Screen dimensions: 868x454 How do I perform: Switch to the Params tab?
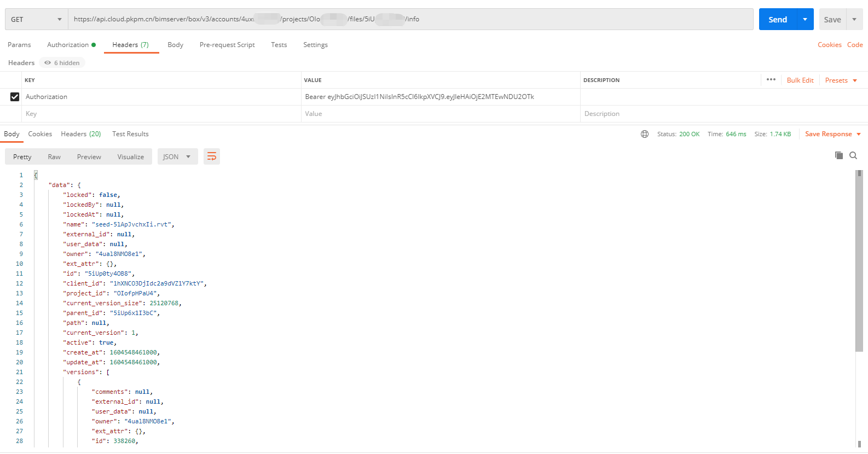(x=19, y=45)
